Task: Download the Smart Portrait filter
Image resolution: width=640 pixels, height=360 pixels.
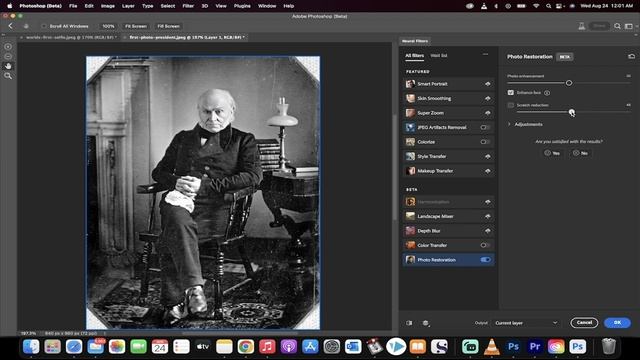Action: tap(487, 84)
